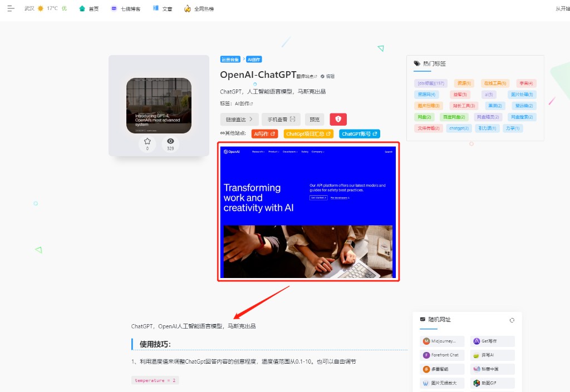This screenshot has width=570, height=392.
Task: Click the sun weather icon
Action: [41, 8]
